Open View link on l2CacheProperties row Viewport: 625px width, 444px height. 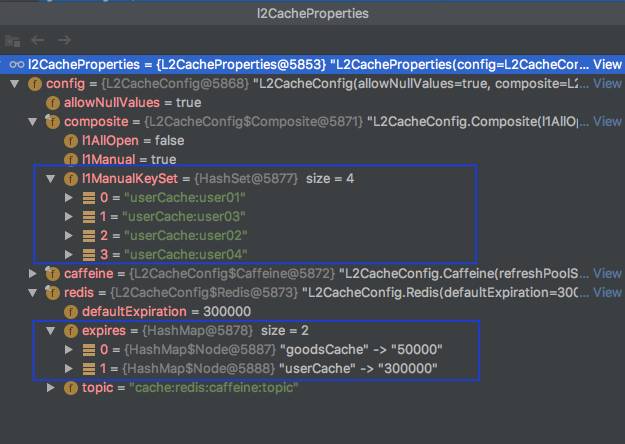607,65
